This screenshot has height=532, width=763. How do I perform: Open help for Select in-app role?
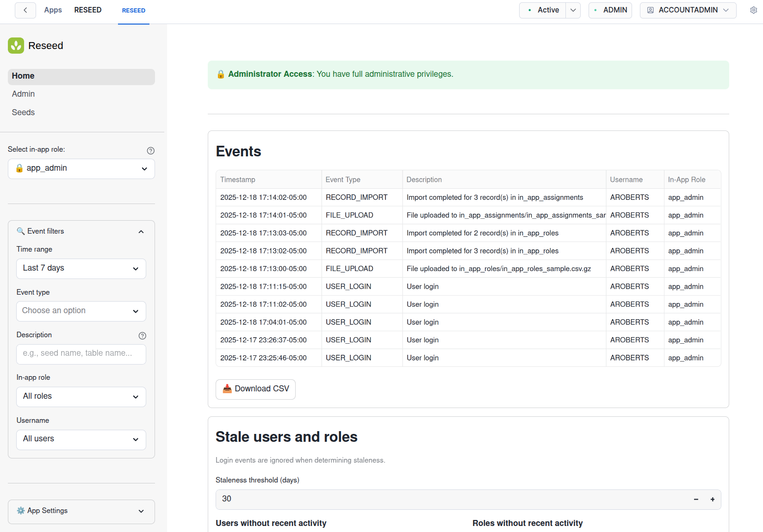150,150
